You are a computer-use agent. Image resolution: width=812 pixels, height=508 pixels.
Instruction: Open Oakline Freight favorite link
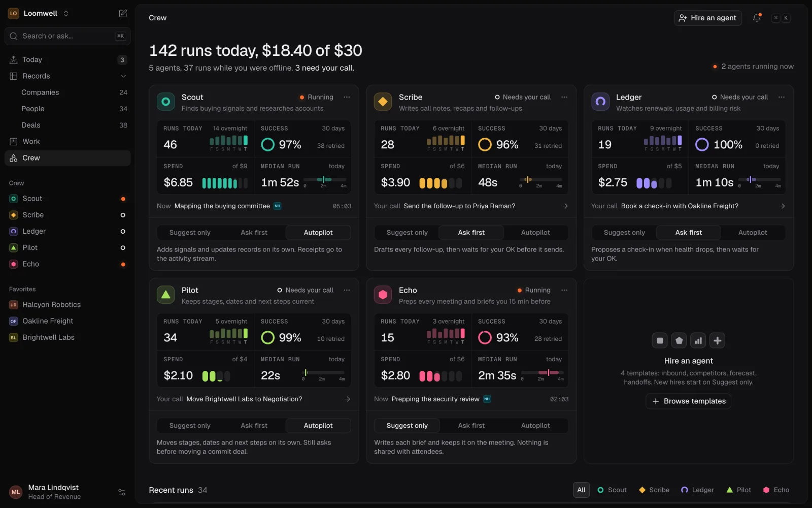tap(67, 321)
